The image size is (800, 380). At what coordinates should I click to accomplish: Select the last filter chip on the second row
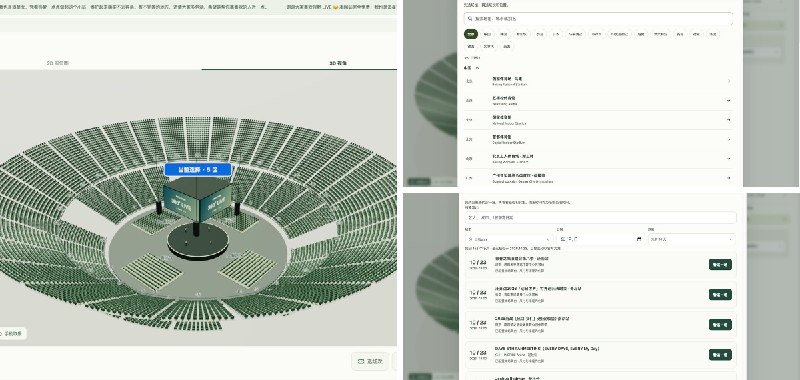(x=506, y=46)
